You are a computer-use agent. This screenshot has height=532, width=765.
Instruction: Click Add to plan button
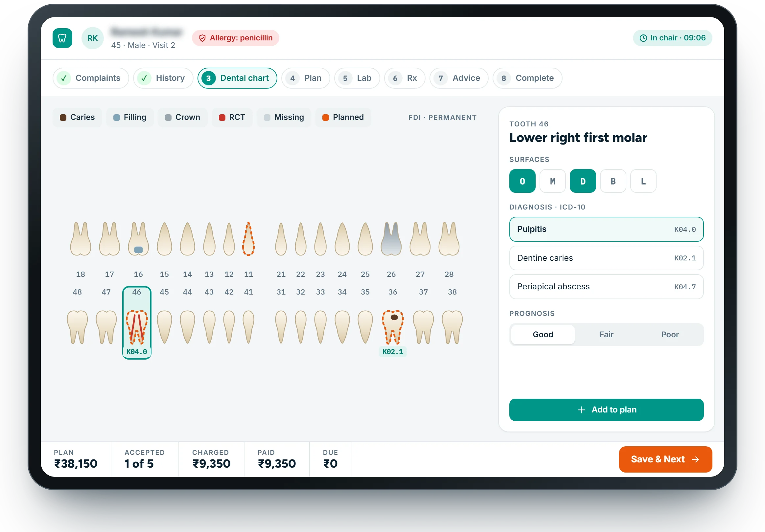[606, 410]
